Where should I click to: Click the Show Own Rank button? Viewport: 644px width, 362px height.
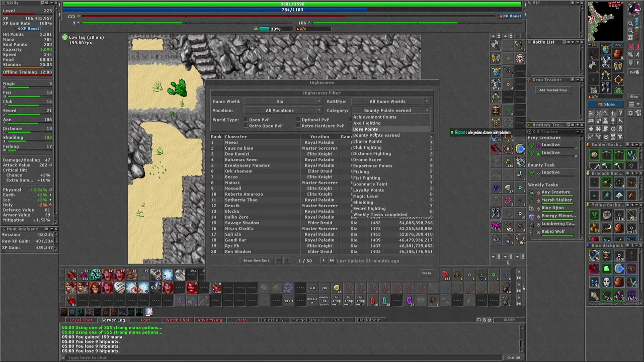coord(257,260)
